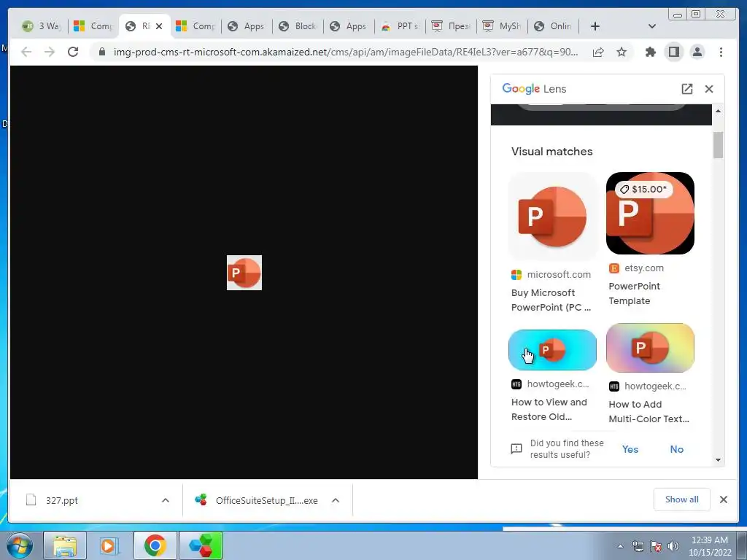Click the network tray icon

point(638,546)
